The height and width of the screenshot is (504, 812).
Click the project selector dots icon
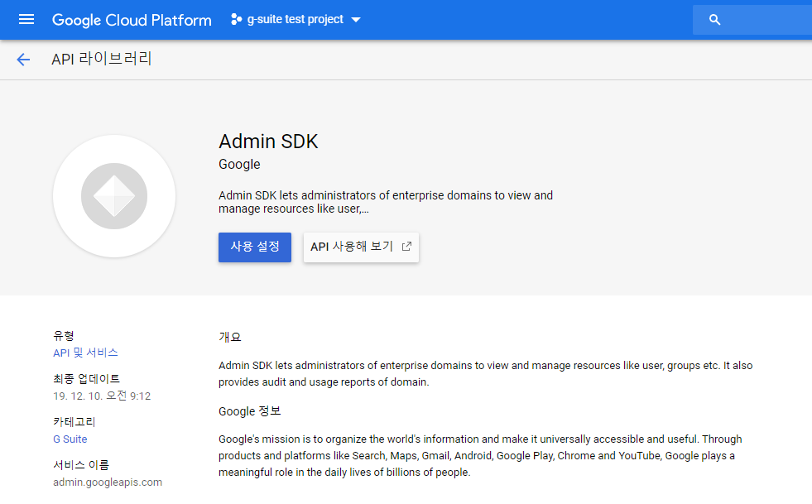236,20
